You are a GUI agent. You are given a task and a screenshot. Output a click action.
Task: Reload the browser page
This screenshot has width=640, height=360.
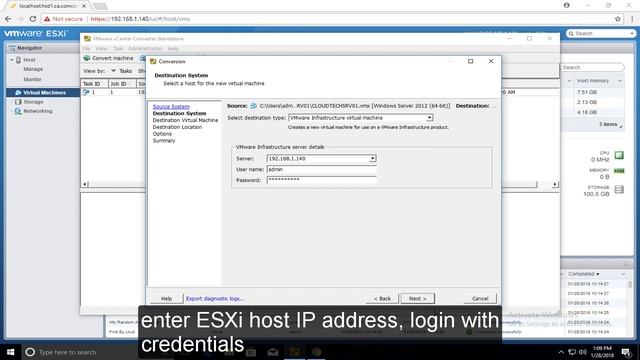tap(33, 19)
